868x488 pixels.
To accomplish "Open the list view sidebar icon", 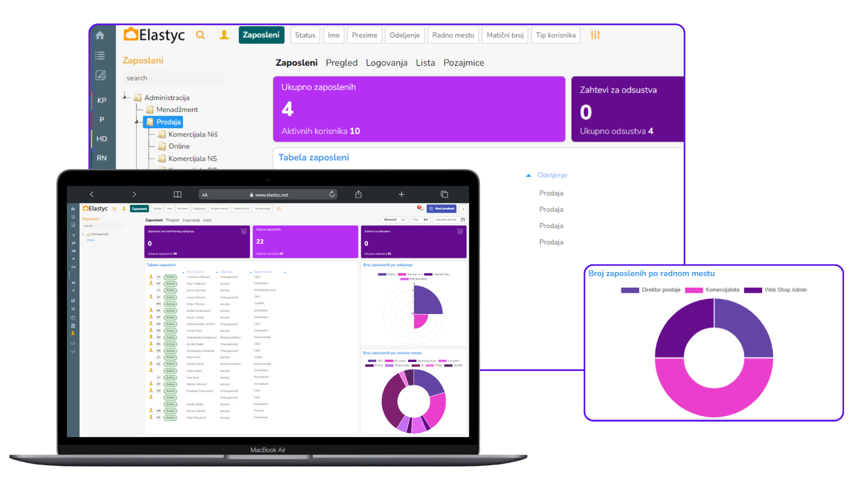I will point(100,56).
